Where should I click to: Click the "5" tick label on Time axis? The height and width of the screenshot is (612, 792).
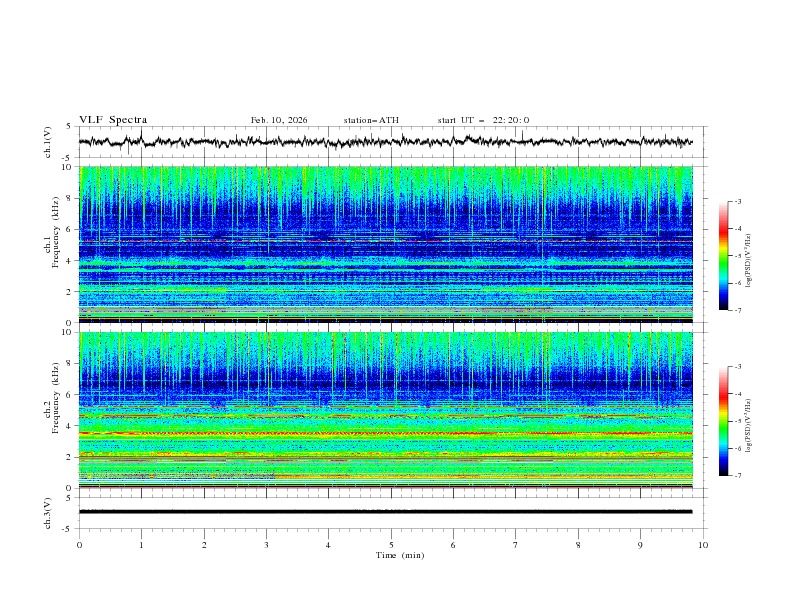click(x=391, y=545)
